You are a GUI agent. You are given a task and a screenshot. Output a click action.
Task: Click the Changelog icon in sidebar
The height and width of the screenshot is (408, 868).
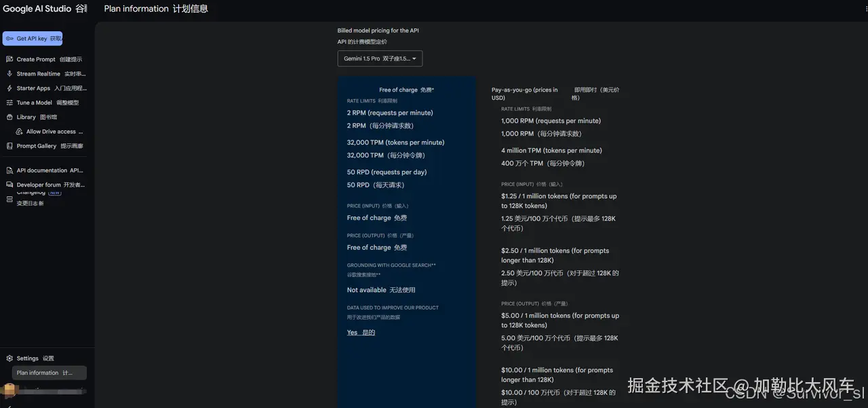point(9,199)
